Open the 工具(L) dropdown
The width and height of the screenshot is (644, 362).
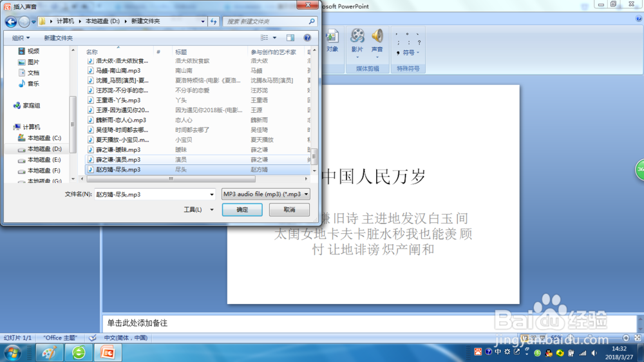coord(198,209)
